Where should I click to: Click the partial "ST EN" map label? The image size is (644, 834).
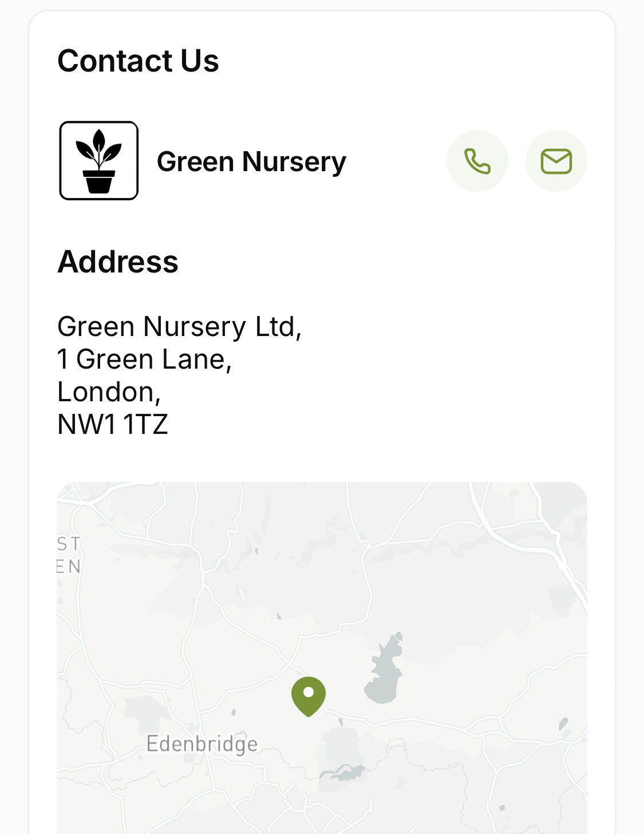click(69, 555)
